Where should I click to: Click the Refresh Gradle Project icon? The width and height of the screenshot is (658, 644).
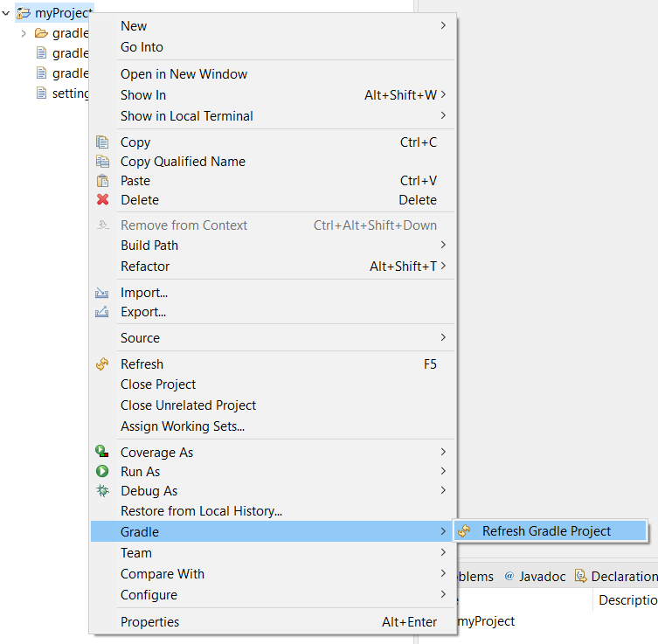(x=464, y=531)
